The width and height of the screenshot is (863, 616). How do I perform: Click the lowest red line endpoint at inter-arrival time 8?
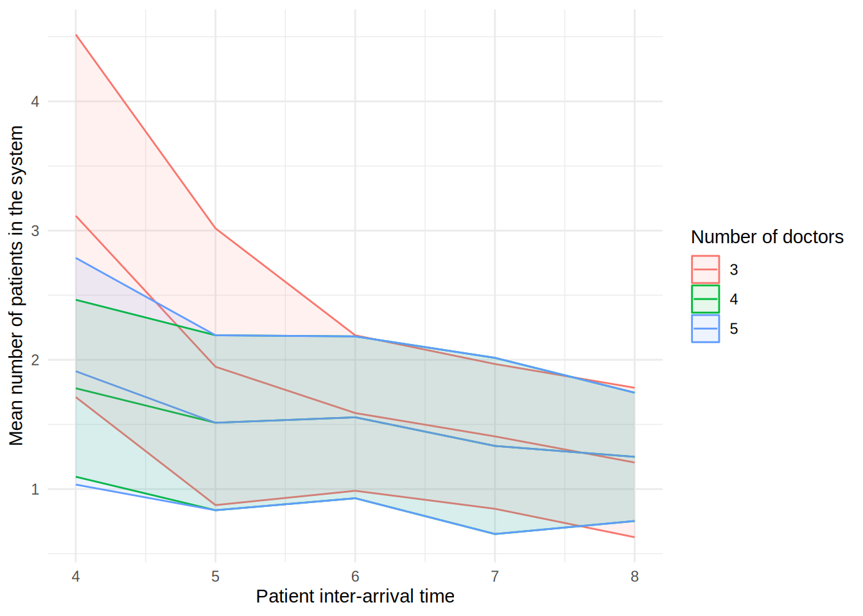point(634,537)
